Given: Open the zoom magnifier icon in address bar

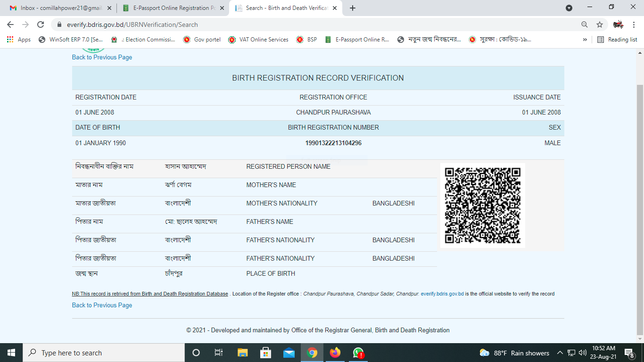Looking at the screenshot, I should [585, 25].
